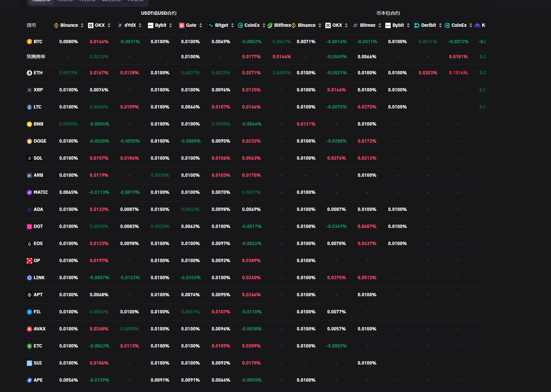Click the Bybit logo under USDT或USD合约
The height and width of the screenshot is (392, 551).
[x=151, y=25]
